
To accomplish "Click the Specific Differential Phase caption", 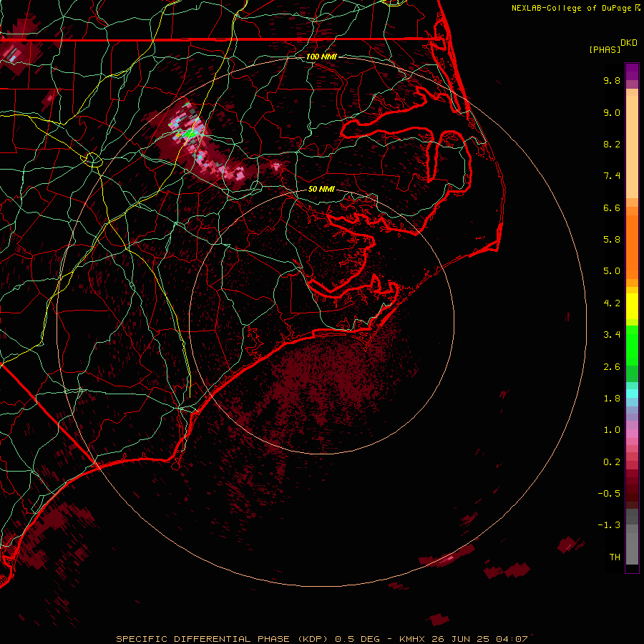I will coord(322,639).
